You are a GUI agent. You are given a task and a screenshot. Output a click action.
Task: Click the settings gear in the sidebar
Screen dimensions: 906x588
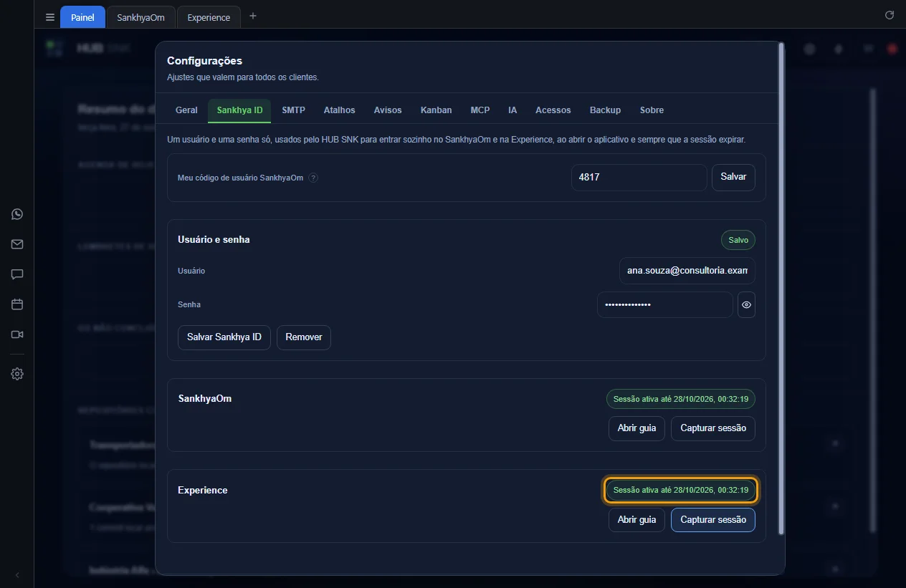tap(17, 374)
